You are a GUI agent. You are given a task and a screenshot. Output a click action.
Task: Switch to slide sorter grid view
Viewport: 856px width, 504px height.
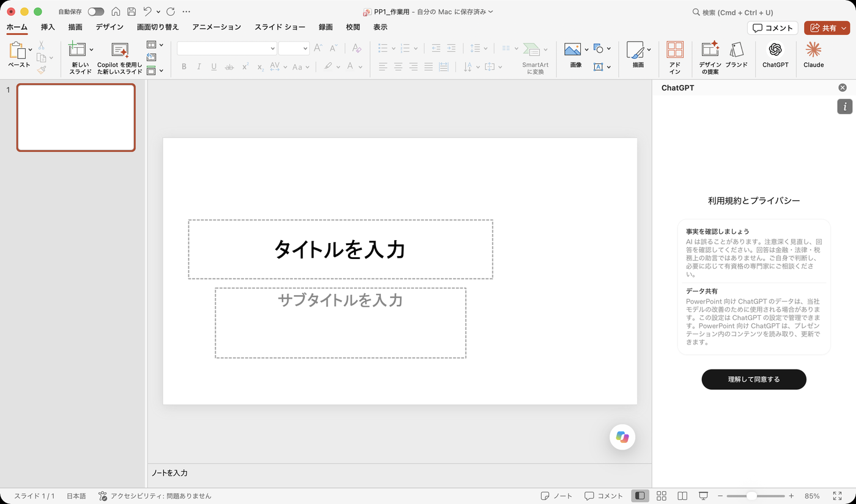(x=661, y=496)
